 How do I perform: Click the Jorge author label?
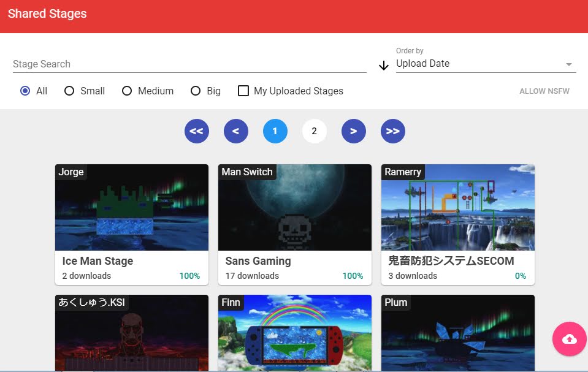pyautogui.click(x=71, y=172)
